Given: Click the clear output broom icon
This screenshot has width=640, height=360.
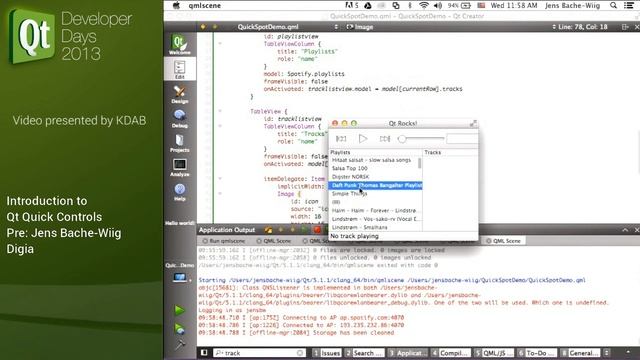Looking at the screenshot, I should 268,230.
